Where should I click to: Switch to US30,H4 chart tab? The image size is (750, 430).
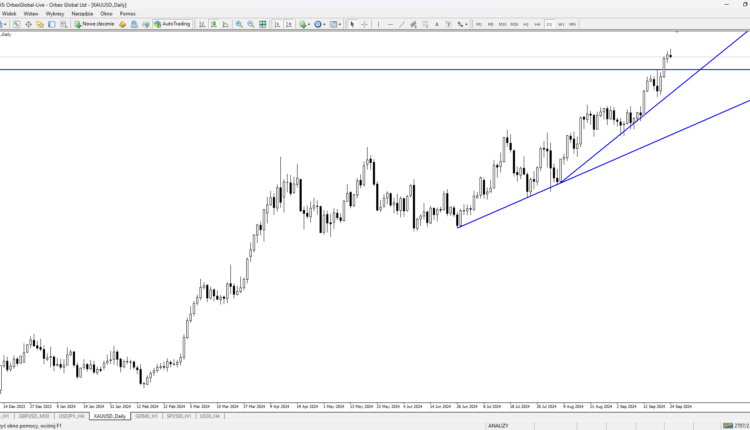point(210,416)
